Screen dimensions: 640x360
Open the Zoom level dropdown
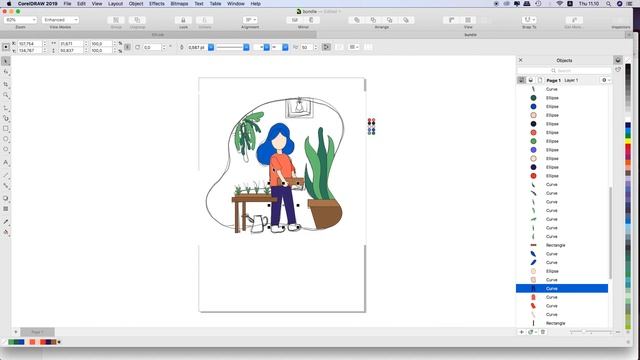pos(20,20)
